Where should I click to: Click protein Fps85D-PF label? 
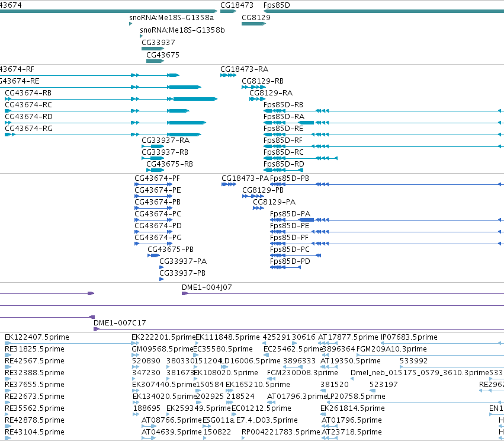(289, 238)
